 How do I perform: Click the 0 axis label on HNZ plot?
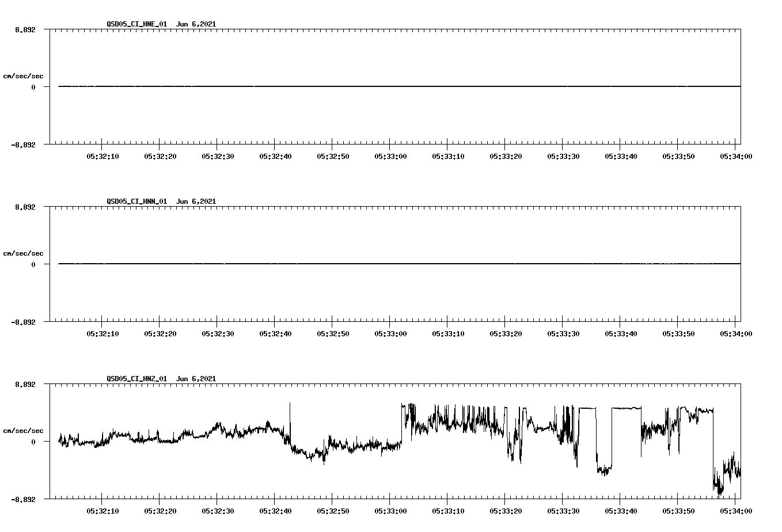33,442
